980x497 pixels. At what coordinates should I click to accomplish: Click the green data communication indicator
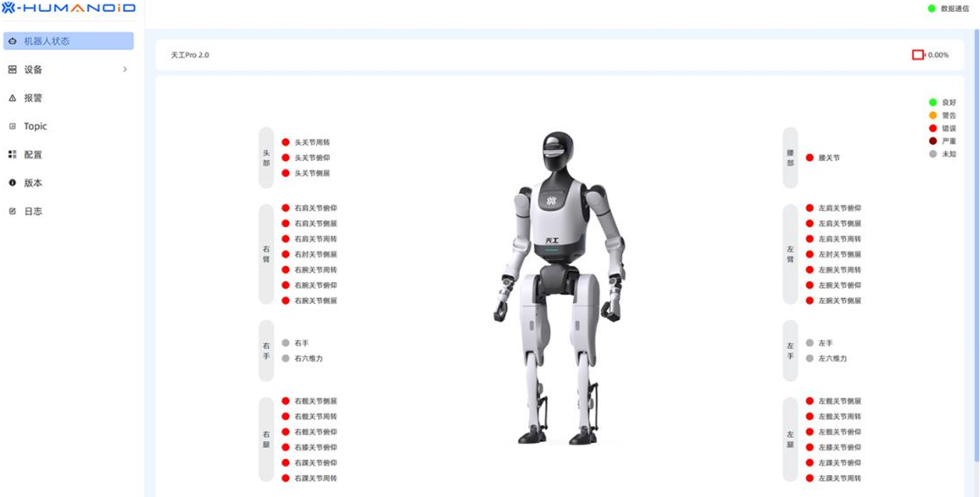[931, 9]
